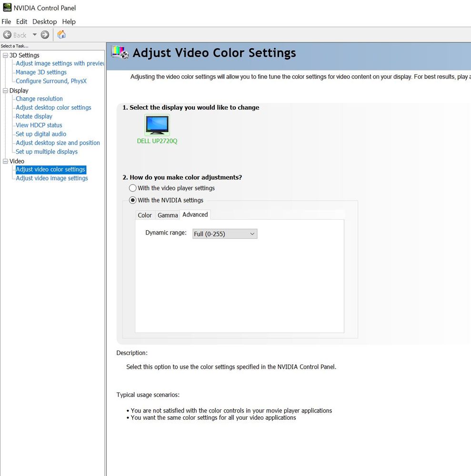Open the Help menu

(69, 21)
